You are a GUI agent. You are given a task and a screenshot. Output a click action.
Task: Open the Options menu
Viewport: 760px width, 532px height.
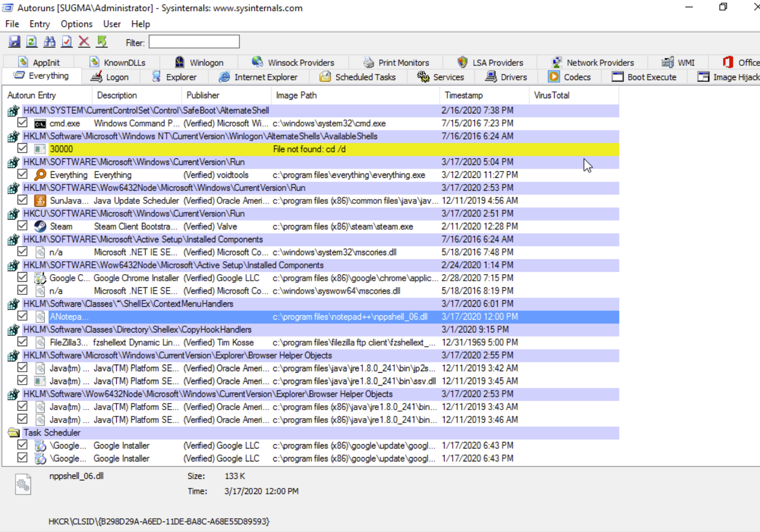[76, 24]
